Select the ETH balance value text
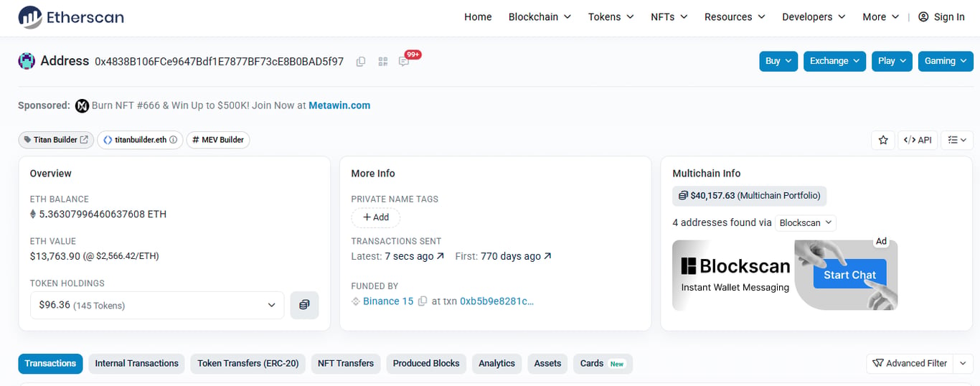The width and height of the screenshot is (980, 386). (103, 214)
